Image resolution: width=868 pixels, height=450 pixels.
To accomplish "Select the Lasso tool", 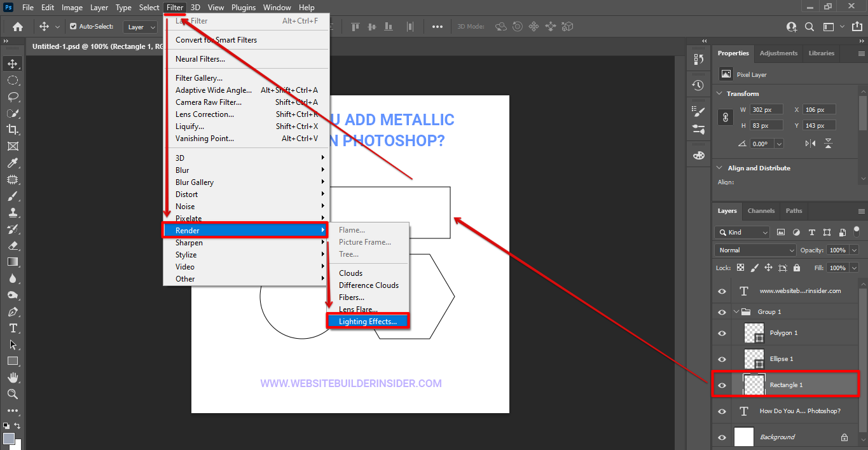I will (x=13, y=97).
